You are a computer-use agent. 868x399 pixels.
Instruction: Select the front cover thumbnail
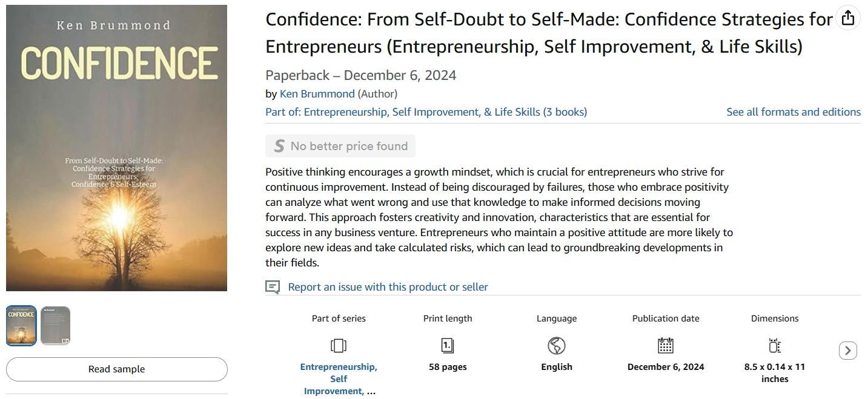(x=21, y=326)
